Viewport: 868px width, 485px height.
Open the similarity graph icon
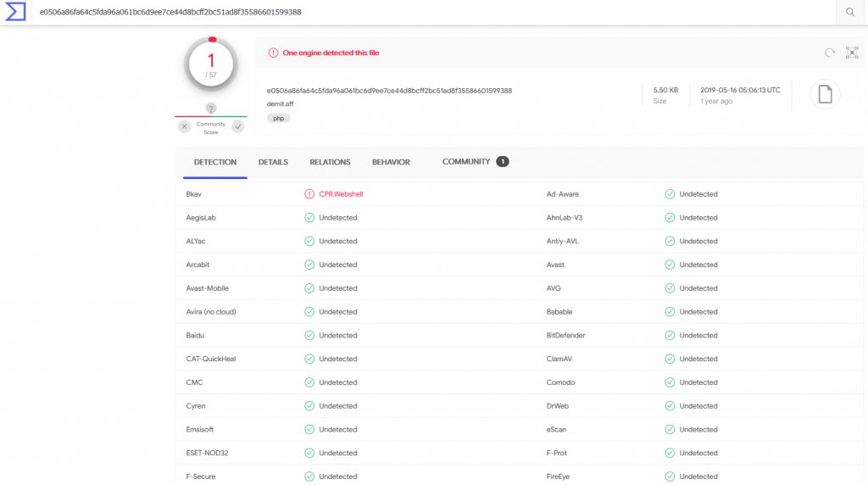(x=852, y=53)
